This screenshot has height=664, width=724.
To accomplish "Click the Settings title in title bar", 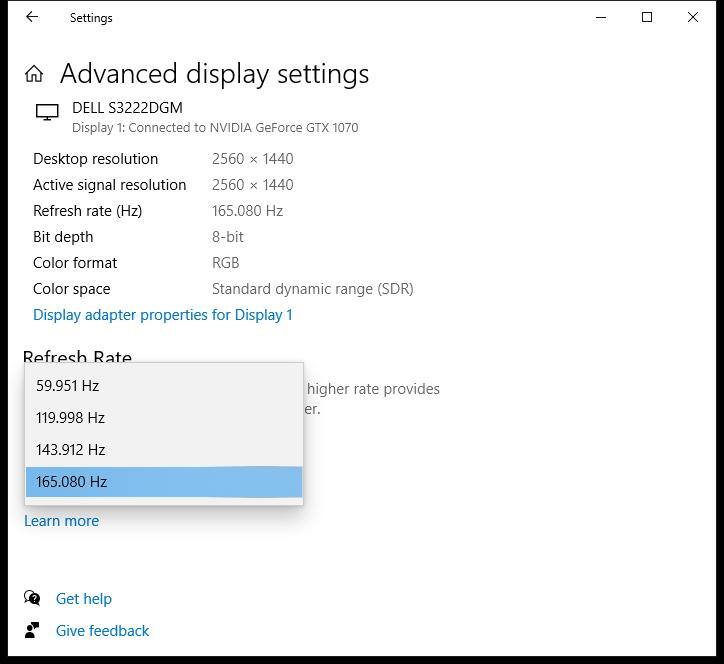I will point(91,18).
